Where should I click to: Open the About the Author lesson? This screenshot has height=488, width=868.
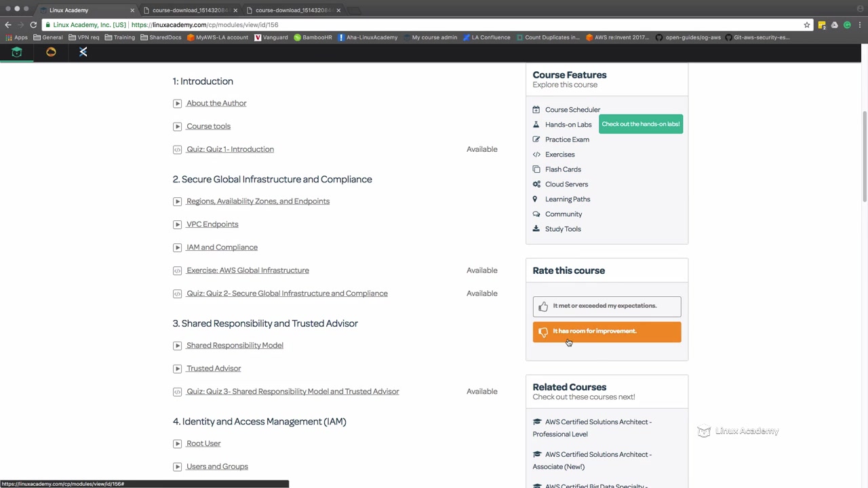coord(216,103)
